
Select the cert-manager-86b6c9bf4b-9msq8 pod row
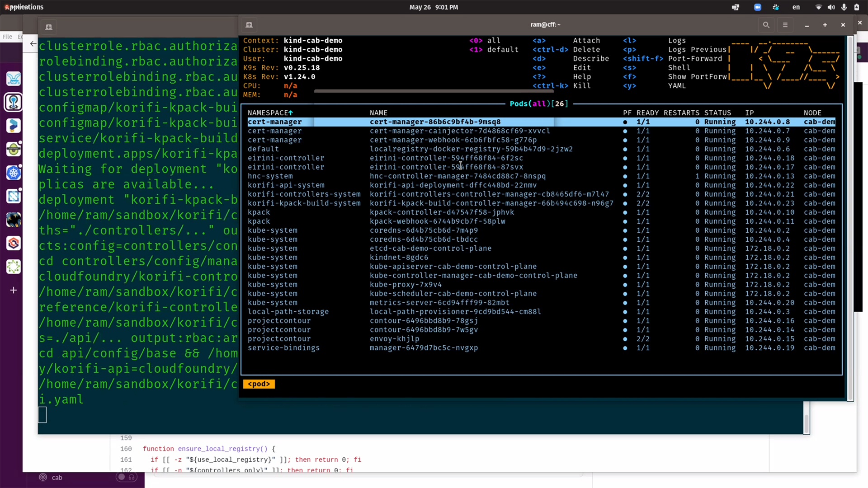click(x=541, y=122)
